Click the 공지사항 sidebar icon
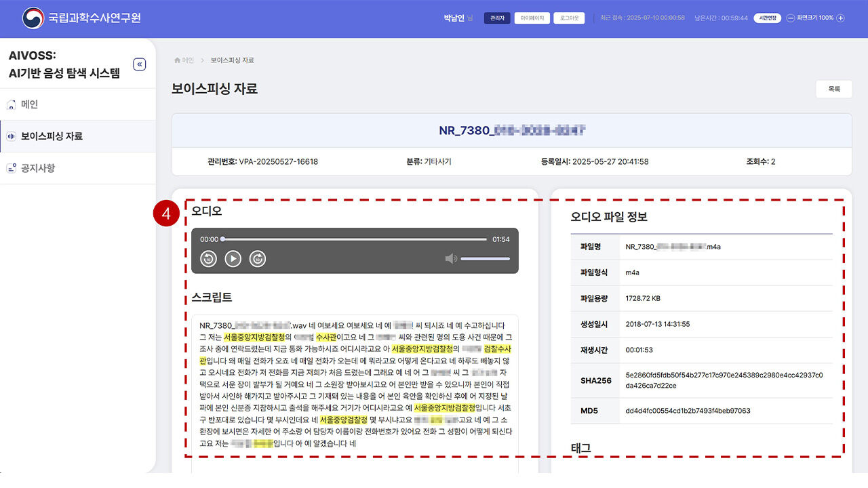The image size is (868, 488). click(x=11, y=168)
